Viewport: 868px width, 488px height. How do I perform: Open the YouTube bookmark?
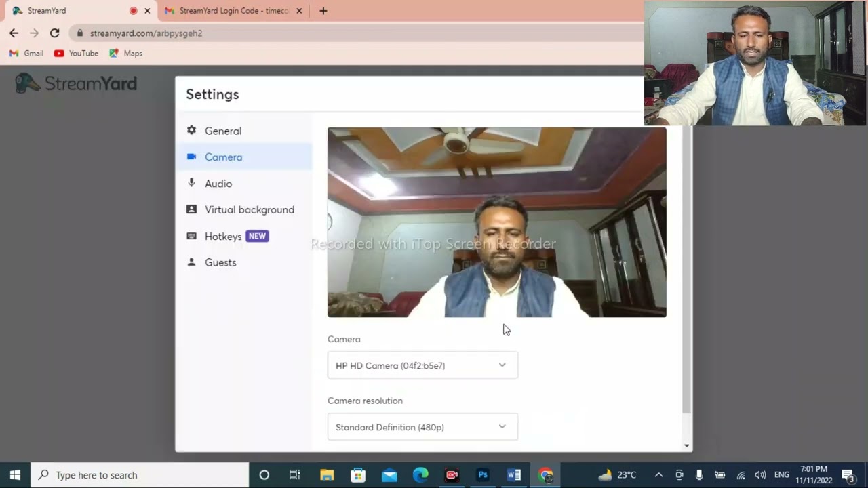(76, 54)
